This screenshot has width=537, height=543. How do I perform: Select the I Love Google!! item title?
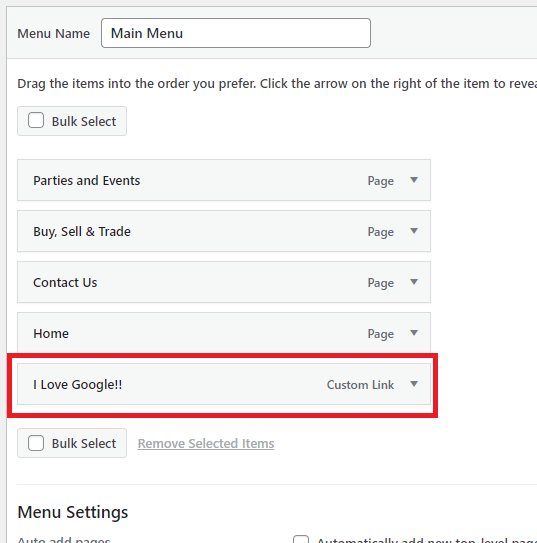pyautogui.click(x=78, y=384)
